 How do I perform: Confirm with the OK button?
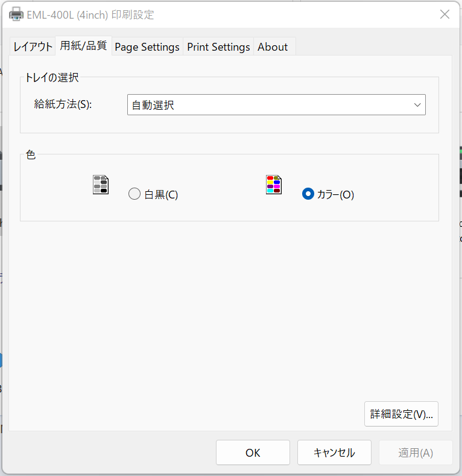click(x=253, y=452)
